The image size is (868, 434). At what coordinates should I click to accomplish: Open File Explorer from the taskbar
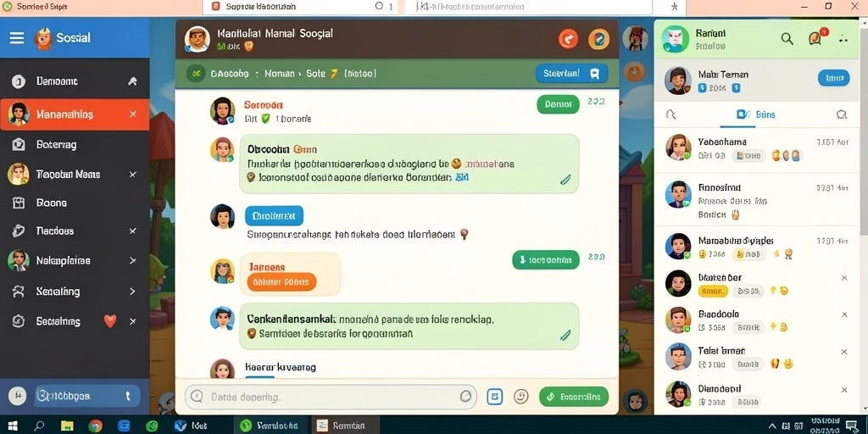tap(67, 426)
